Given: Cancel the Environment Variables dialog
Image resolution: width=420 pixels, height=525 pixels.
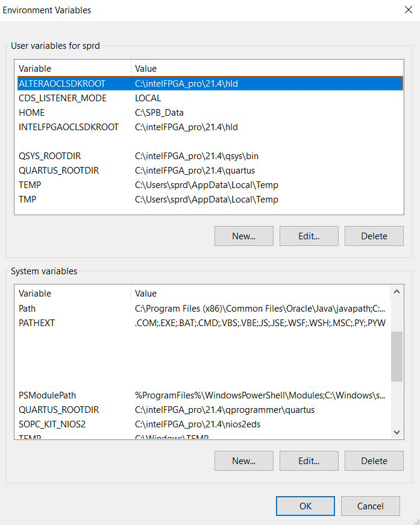Looking at the screenshot, I should [370, 506].
